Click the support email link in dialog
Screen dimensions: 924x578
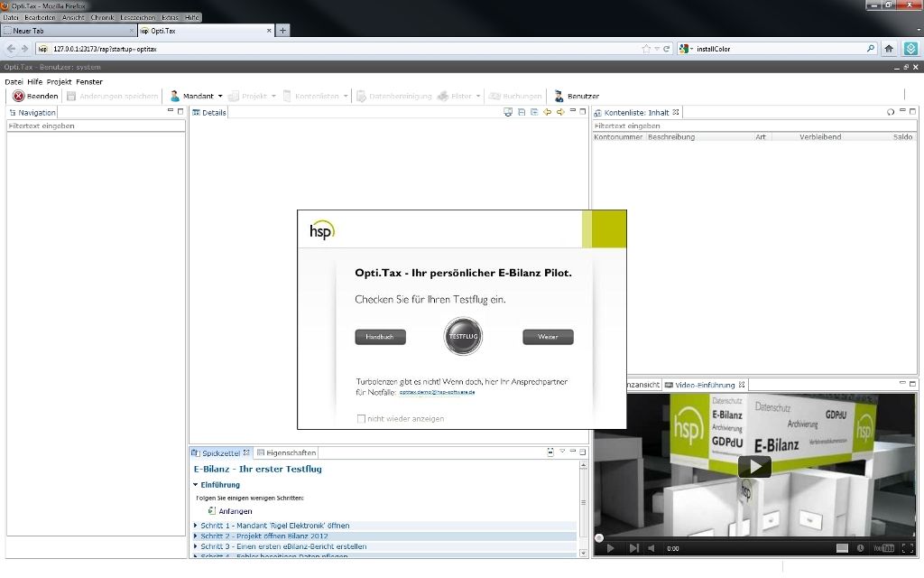click(x=438, y=392)
